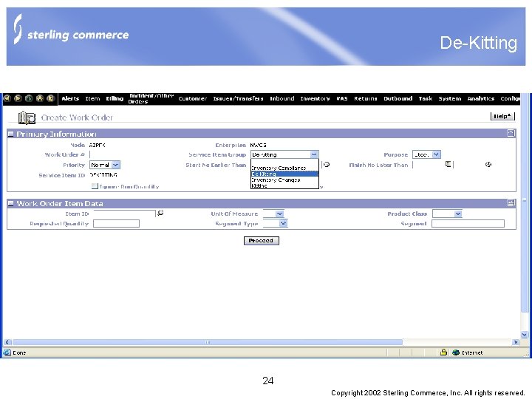532x399 pixels.
Task: Open the Customer menu
Action: tap(192, 98)
